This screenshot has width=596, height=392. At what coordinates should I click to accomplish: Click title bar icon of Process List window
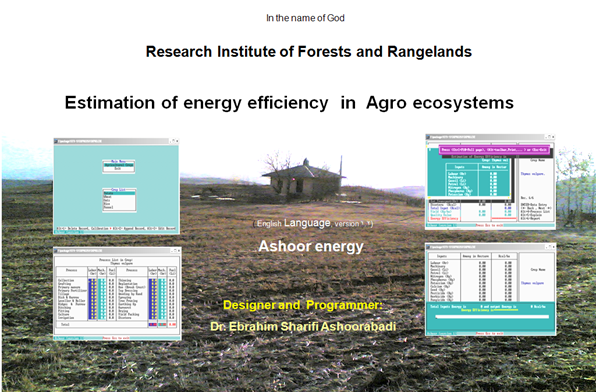(x=56, y=250)
